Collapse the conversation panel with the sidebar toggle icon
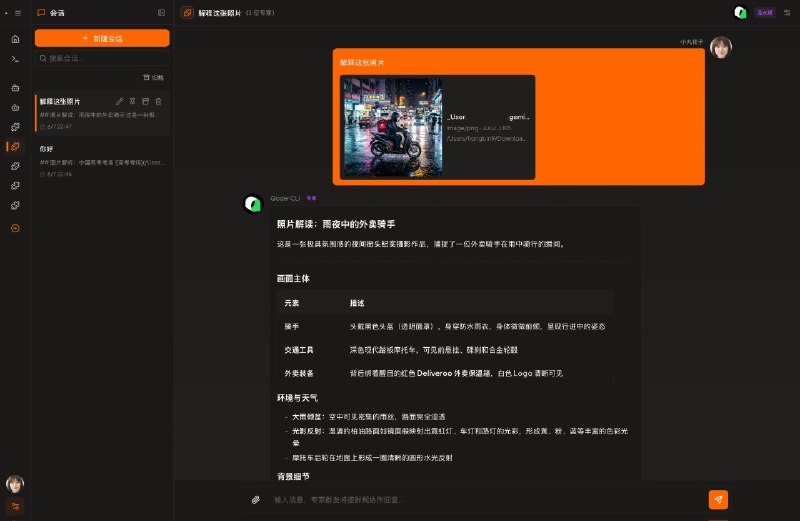Screen dimensions: 800x521 pos(161,13)
